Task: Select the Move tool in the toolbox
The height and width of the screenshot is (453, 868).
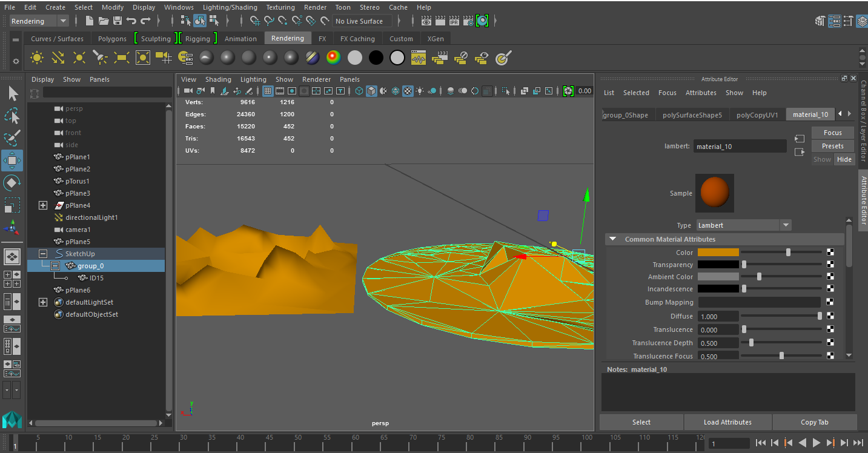Action: 13,160
